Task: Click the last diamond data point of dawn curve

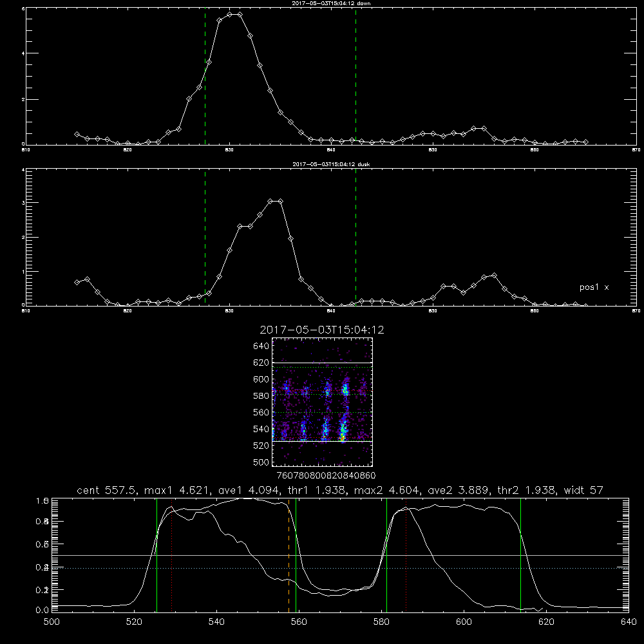Action: click(585, 142)
